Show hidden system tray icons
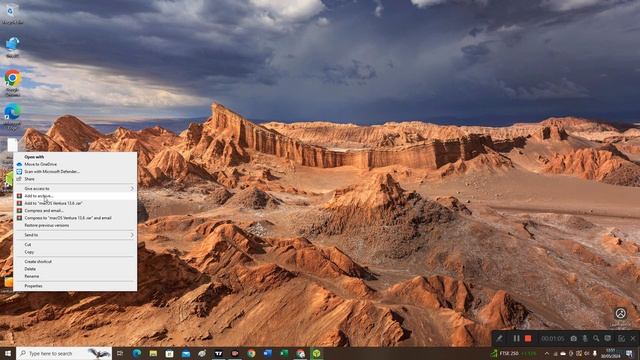This screenshot has width=640, height=360. click(547, 353)
